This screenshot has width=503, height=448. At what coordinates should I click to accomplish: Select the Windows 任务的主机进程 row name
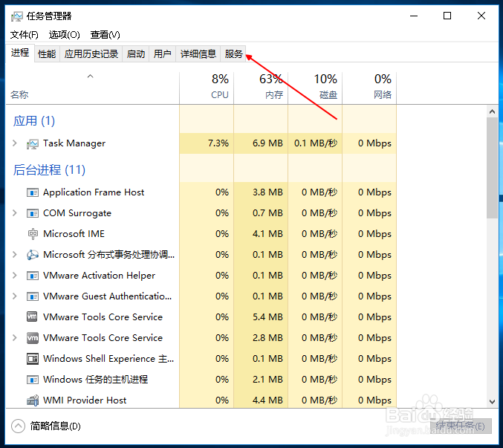(95, 380)
